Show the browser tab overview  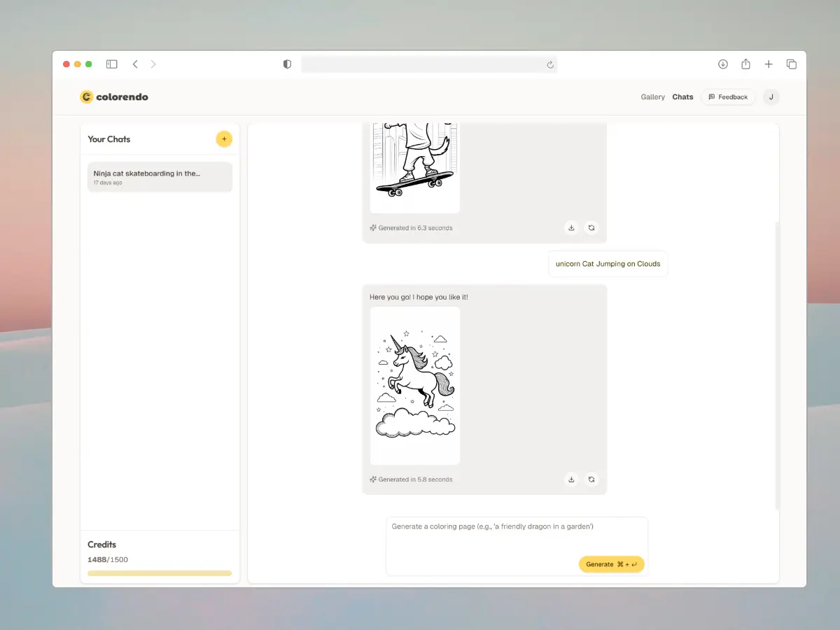[792, 64]
